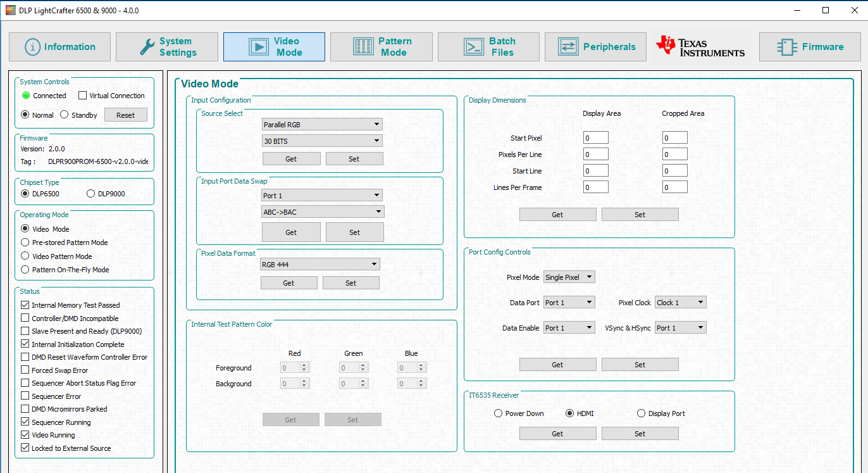
Task: Open the Pixel Mode dropdown
Action: coord(569,277)
